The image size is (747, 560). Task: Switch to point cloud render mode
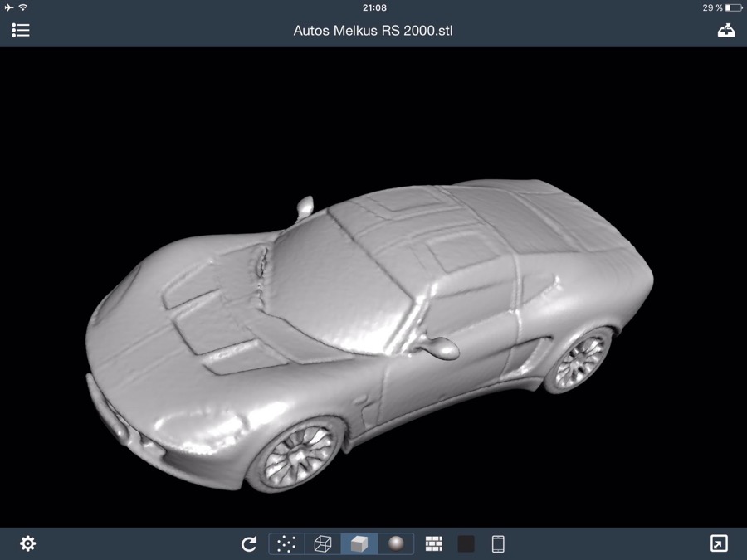pos(286,544)
